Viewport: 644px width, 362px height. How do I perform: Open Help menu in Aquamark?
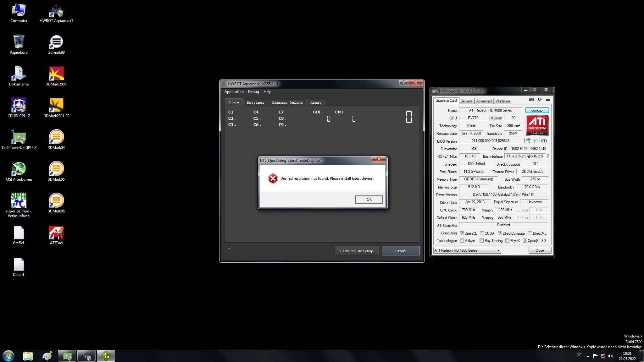click(267, 92)
